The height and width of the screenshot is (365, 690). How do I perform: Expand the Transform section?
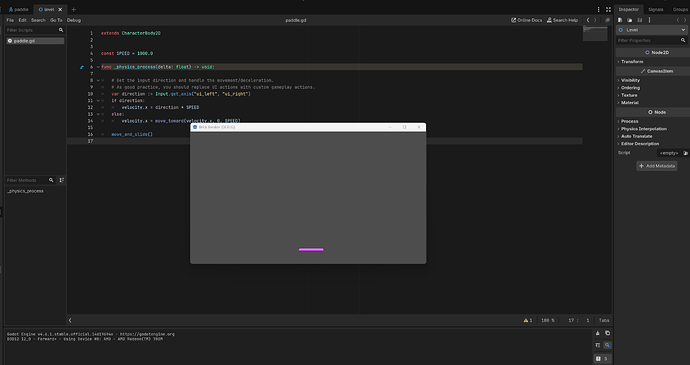click(x=632, y=62)
